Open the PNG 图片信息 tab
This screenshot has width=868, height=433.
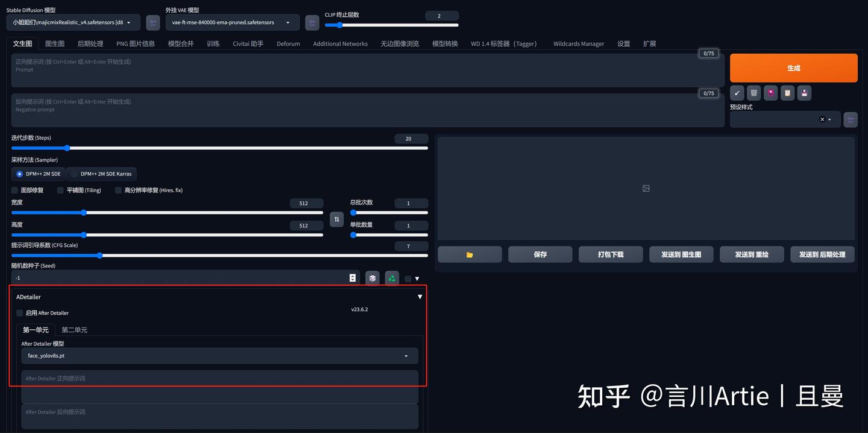136,43
